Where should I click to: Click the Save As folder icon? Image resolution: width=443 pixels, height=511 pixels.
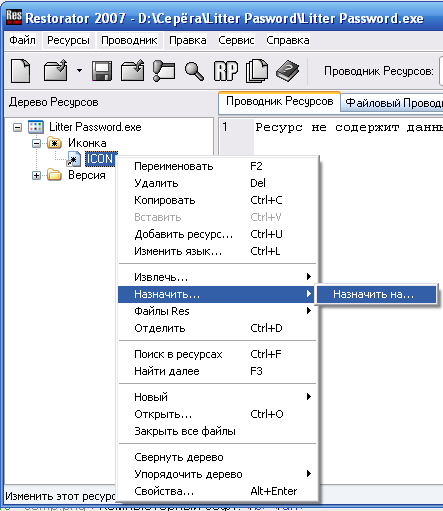tap(132, 70)
